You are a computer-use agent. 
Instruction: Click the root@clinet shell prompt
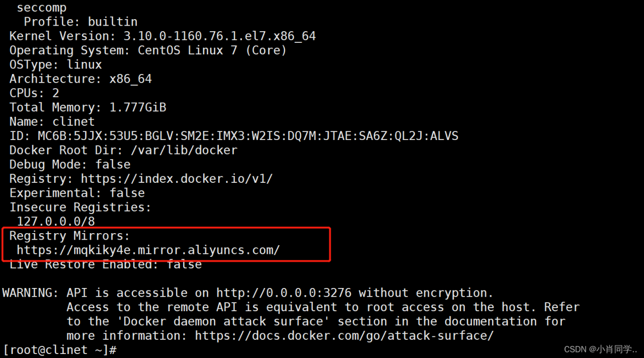[59, 349]
